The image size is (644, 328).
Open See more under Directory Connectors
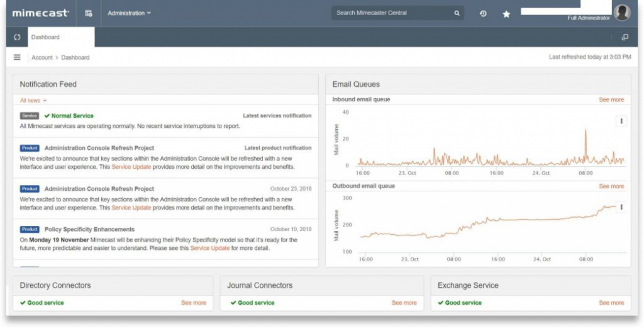194,303
